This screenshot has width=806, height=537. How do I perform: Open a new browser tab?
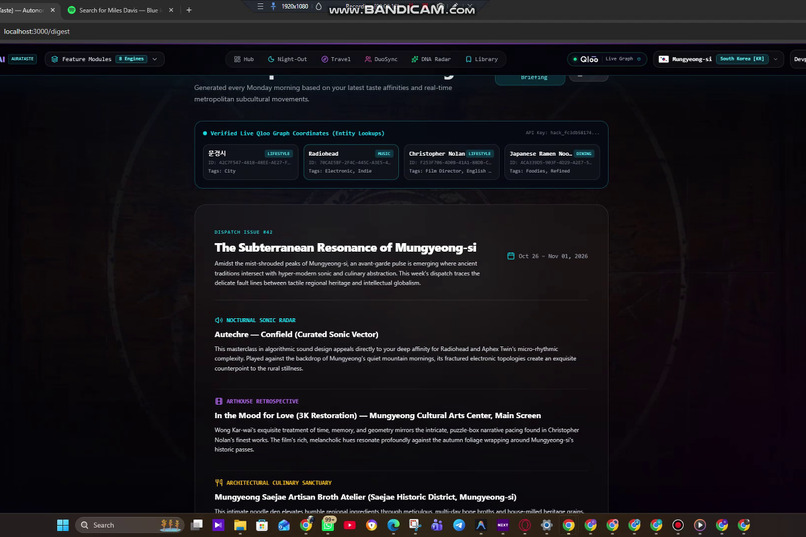[189, 10]
